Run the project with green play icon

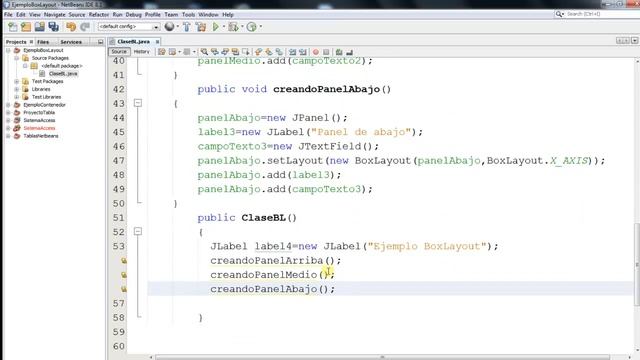point(216,27)
